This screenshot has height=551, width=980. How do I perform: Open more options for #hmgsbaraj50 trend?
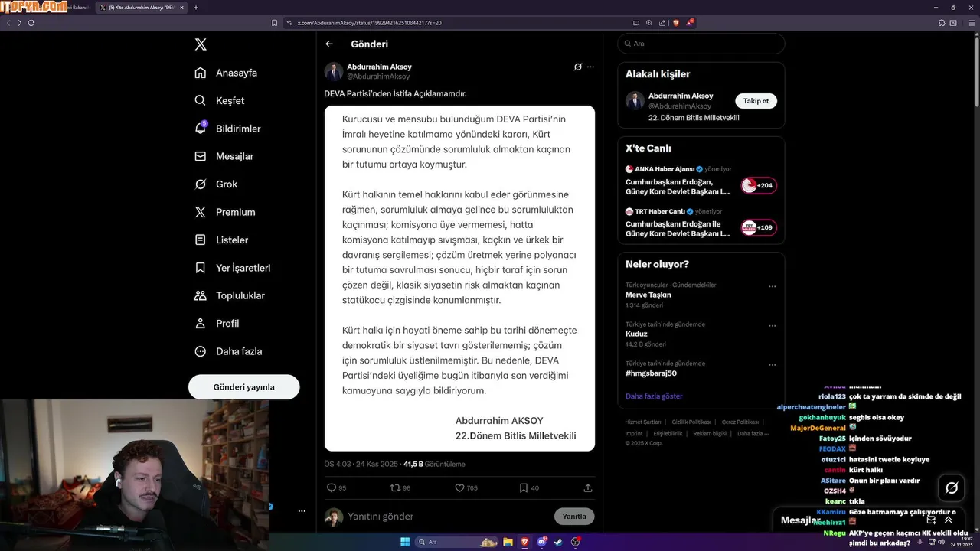(x=772, y=364)
